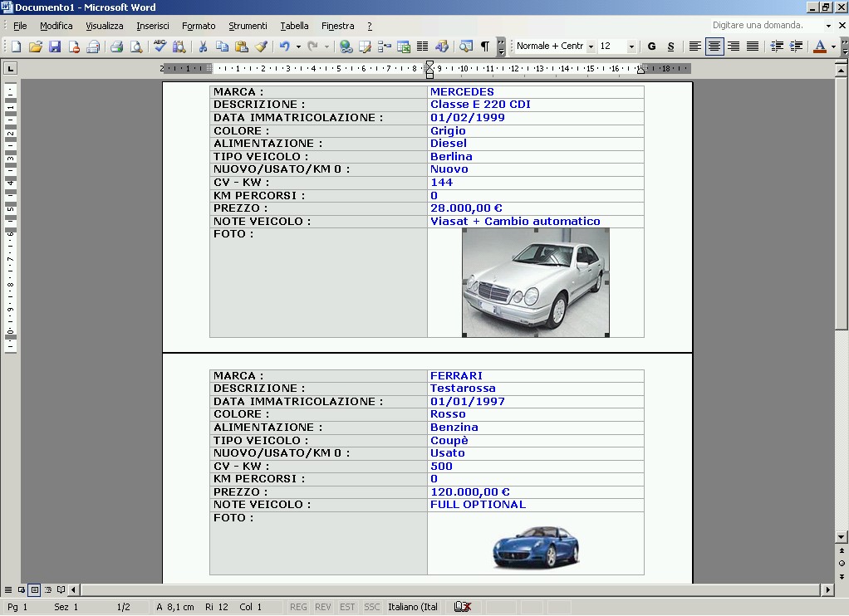Image resolution: width=849 pixels, height=616 pixels.
Task: Toggle EST extend selection in status bar
Action: pos(347,607)
